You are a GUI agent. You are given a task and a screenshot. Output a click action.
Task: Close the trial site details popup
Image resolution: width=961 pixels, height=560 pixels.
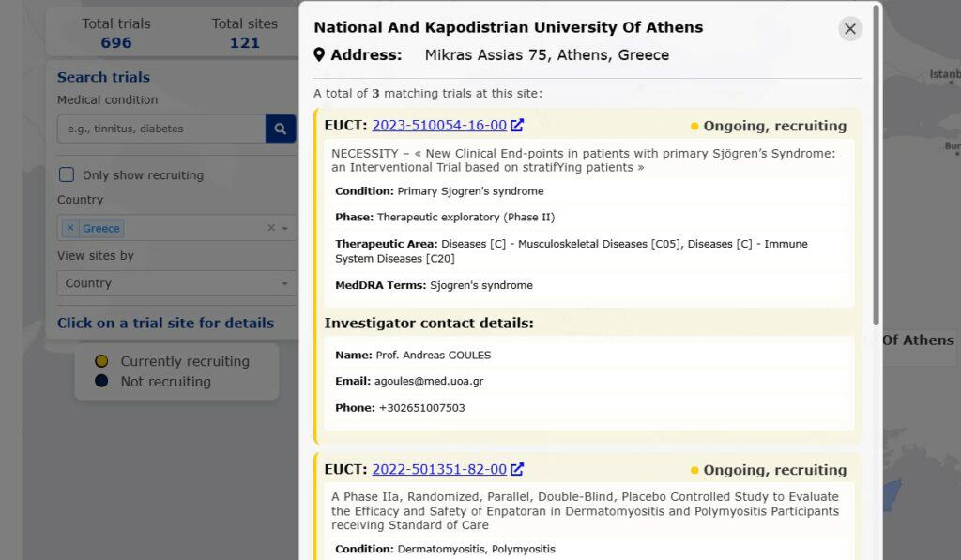(849, 29)
